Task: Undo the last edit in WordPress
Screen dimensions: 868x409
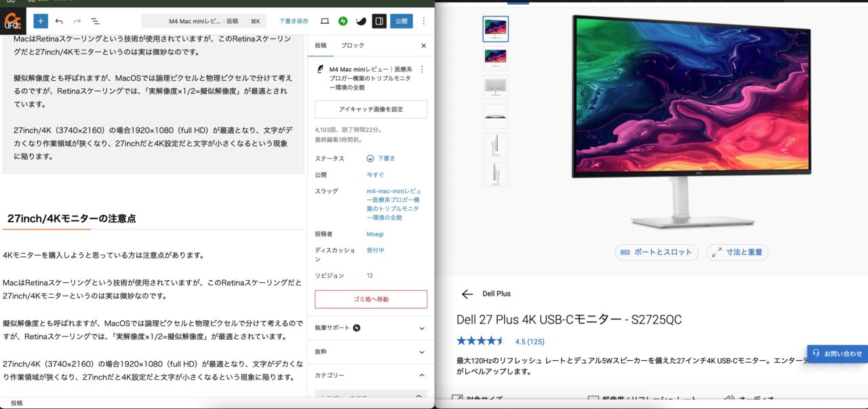Action: 59,21
